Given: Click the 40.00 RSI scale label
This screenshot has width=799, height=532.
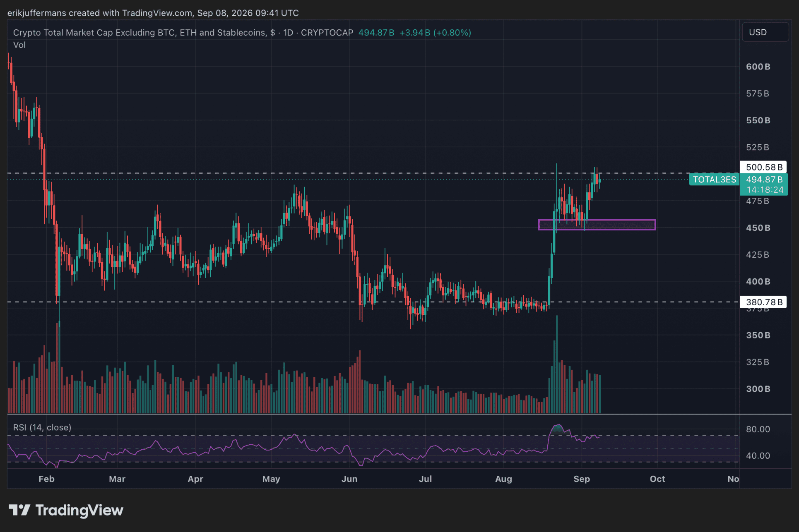Looking at the screenshot, I should [758, 456].
